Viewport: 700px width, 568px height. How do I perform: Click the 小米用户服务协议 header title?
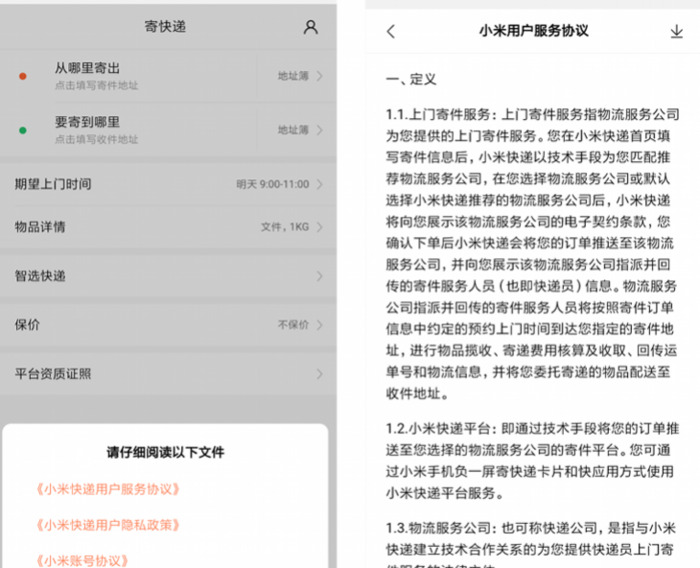pyautogui.click(x=533, y=31)
